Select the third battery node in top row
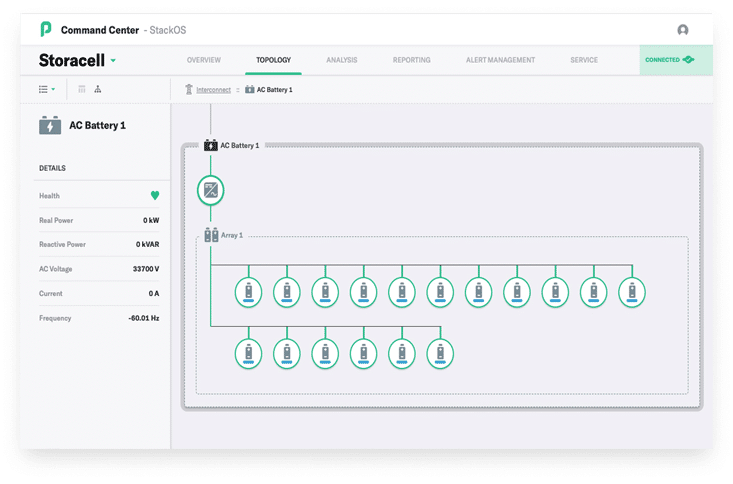Viewport: 733px width, 484px height. [x=325, y=292]
